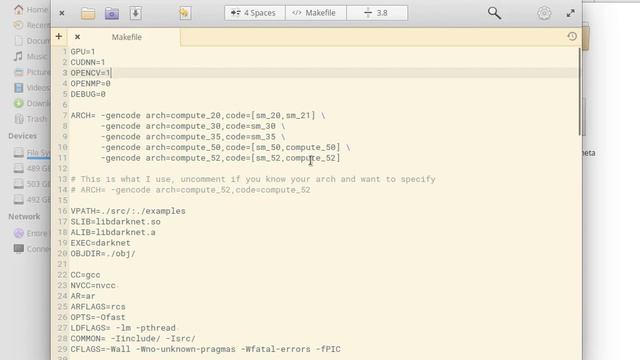
Task: Add a new tab with the plus button
Action: click(x=59, y=36)
